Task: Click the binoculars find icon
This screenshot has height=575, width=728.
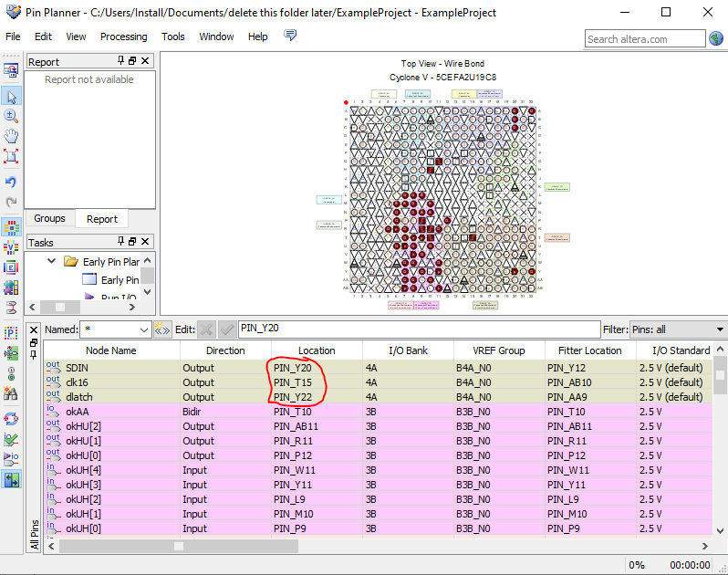Action: pos(12,393)
